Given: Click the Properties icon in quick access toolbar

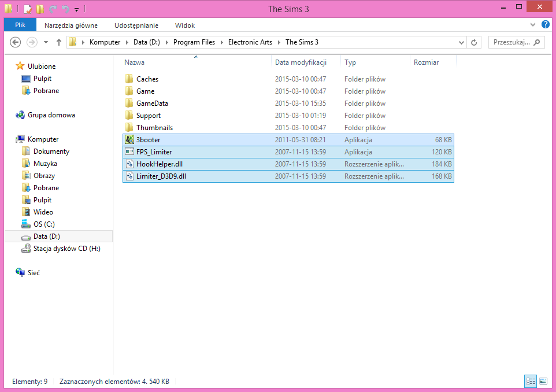Looking at the screenshot, I should click(x=28, y=9).
